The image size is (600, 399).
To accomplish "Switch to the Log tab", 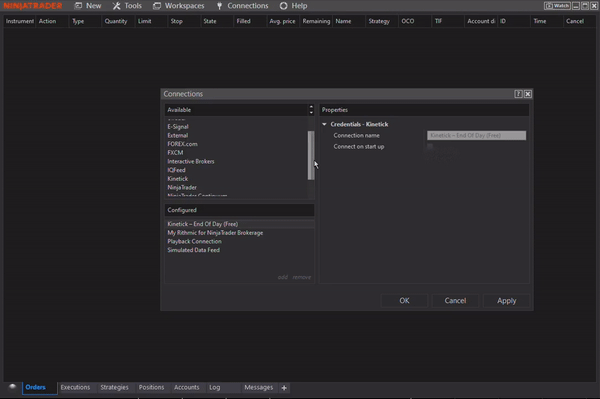I will pyautogui.click(x=215, y=388).
